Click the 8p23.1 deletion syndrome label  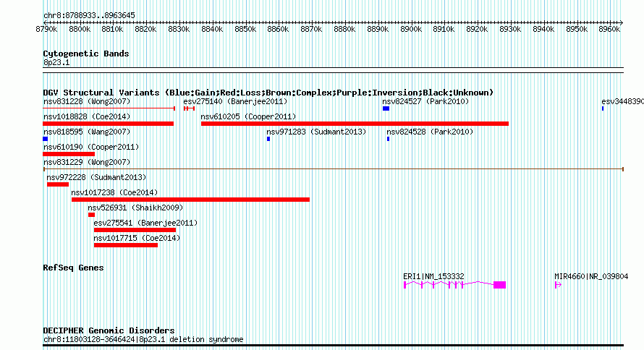[x=143, y=339]
